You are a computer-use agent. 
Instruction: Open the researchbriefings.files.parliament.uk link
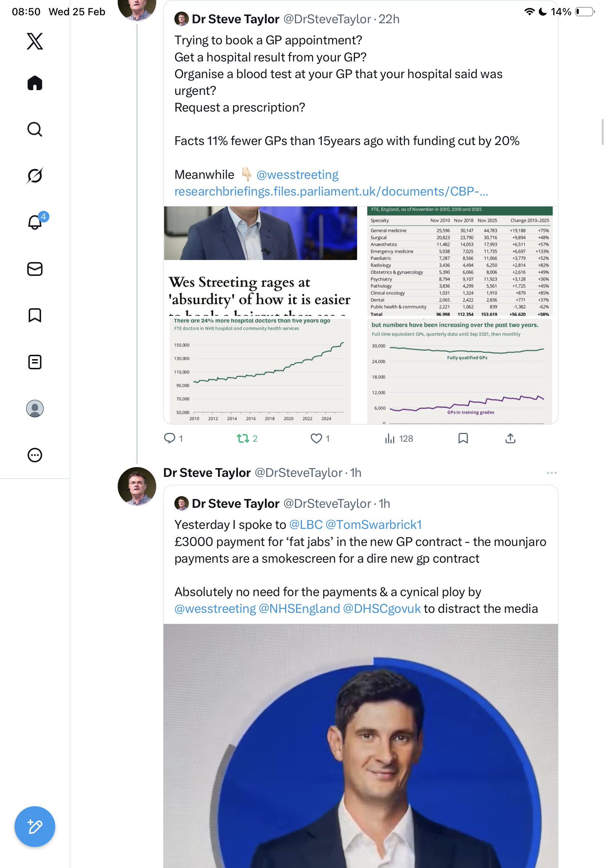tap(331, 192)
